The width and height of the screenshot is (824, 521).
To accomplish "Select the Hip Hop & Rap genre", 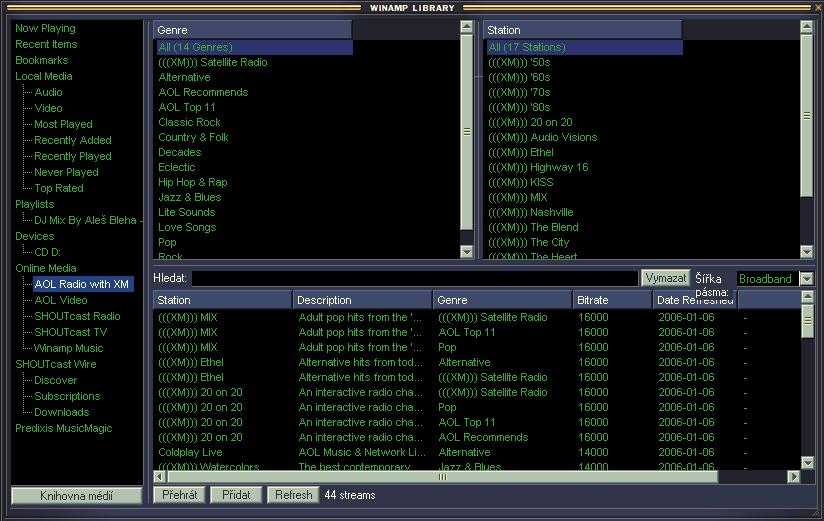I will [x=193, y=182].
